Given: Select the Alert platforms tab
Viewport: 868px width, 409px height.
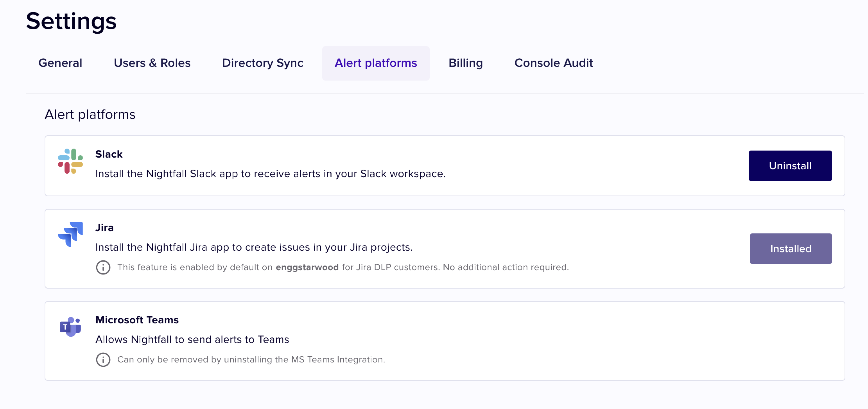Looking at the screenshot, I should click(x=376, y=63).
